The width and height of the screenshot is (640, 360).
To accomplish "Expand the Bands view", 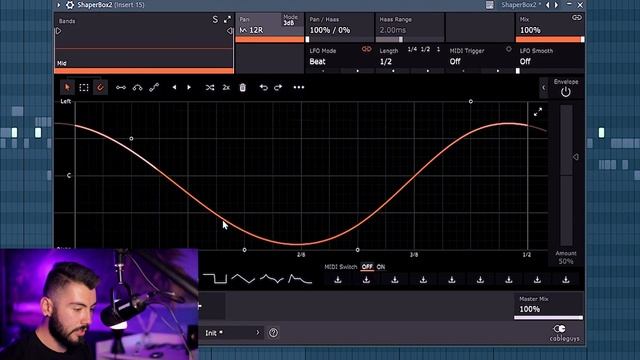I will [227, 19].
